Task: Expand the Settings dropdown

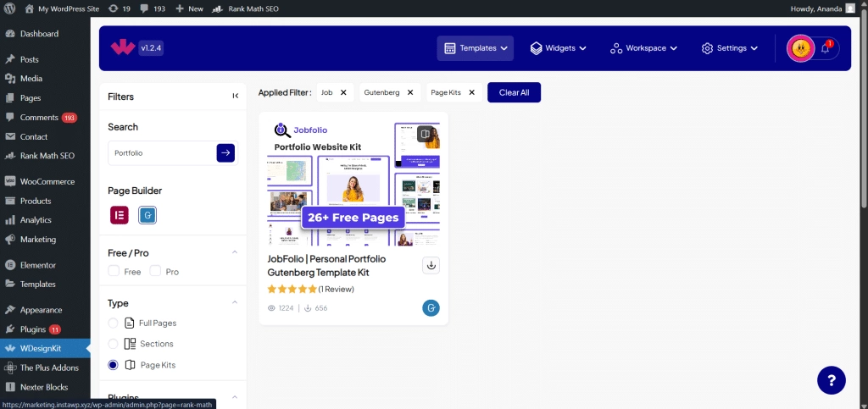Action: click(x=730, y=48)
